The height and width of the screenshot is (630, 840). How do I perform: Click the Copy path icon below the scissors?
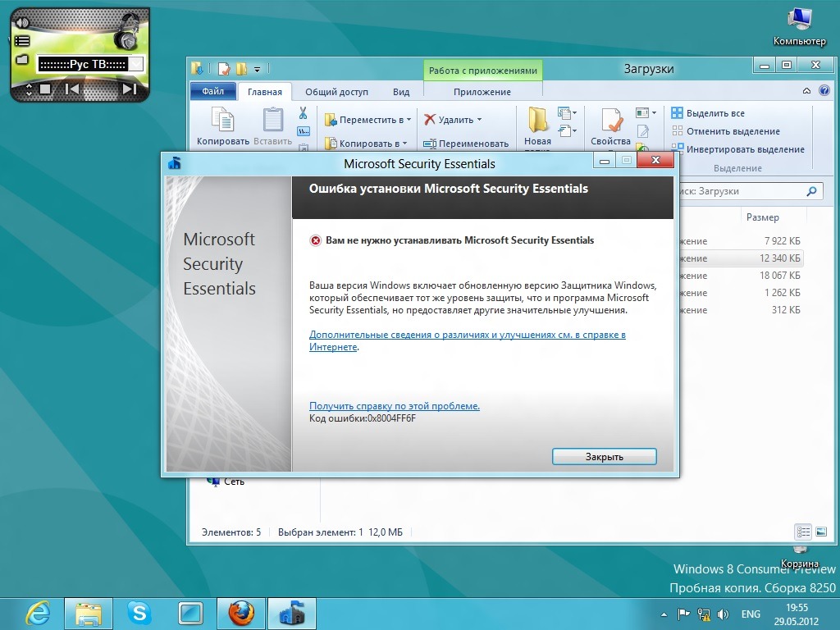[x=304, y=131]
